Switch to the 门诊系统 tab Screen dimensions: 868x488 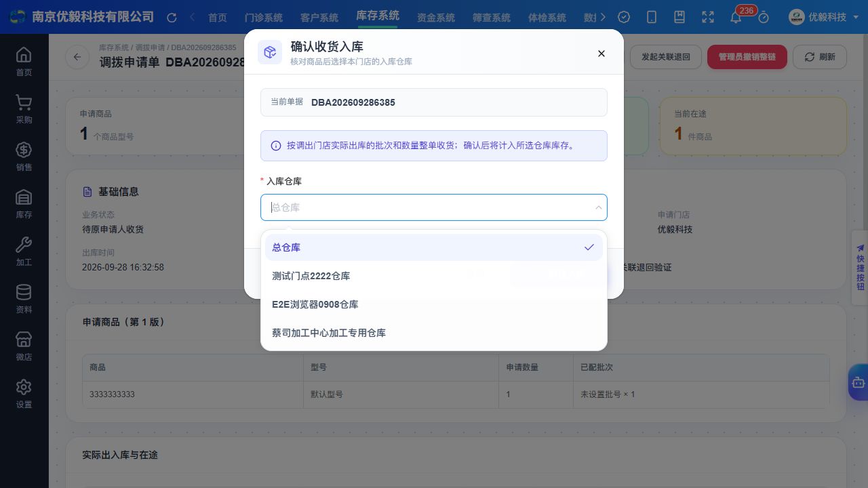pyautogui.click(x=264, y=18)
